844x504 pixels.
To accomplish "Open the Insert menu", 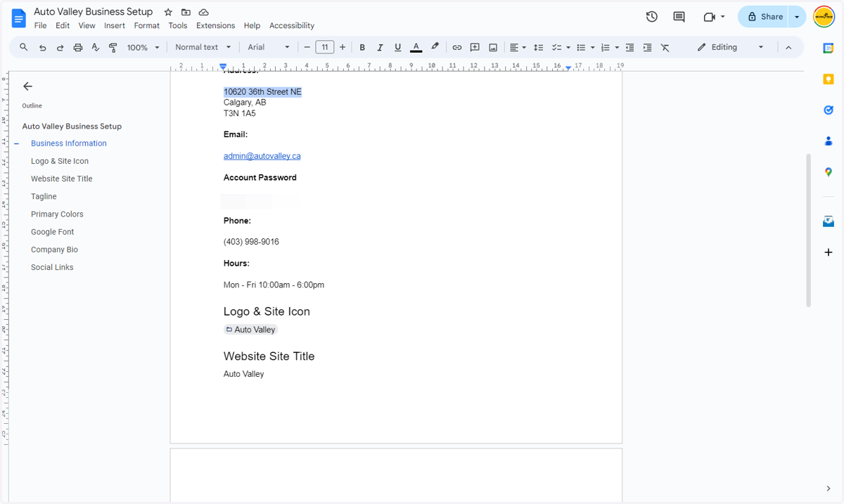I will tap(115, 25).
